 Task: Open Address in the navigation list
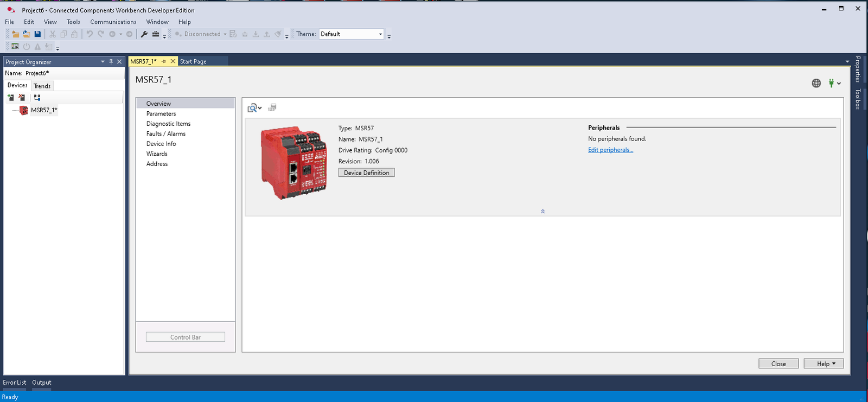[x=157, y=164]
